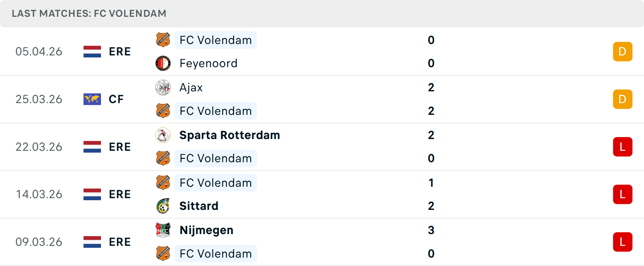
Task: Click the Sittard club badge
Action: (x=163, y=206)
